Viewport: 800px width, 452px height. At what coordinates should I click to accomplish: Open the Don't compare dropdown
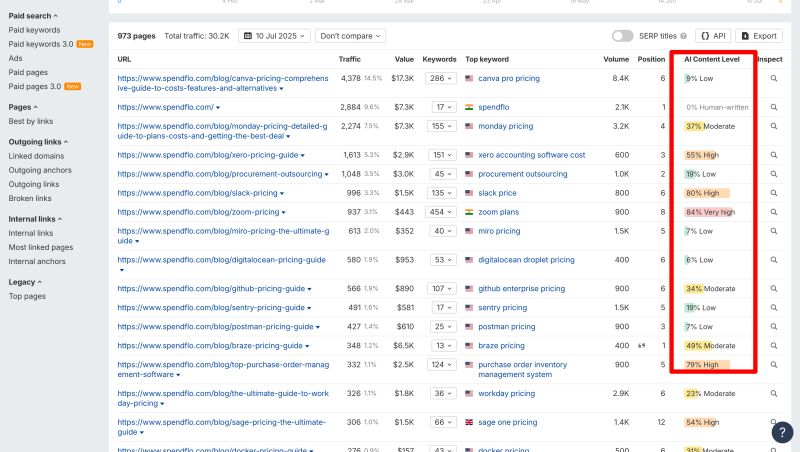click(x=351, y=36)
